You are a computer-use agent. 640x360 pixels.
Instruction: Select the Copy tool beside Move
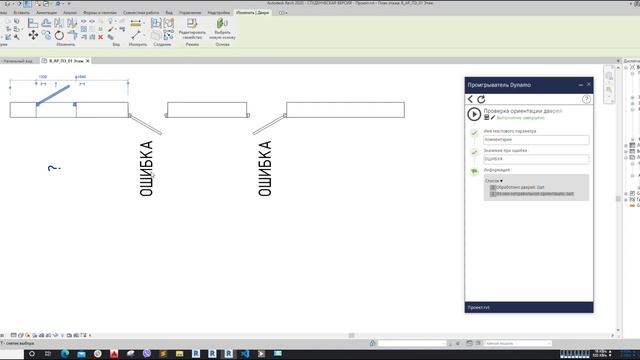46,35
